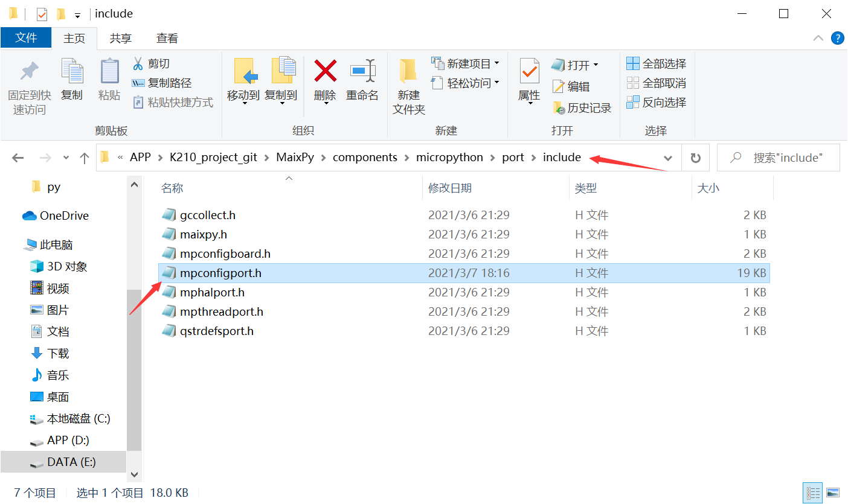
Task: Click the quick access properties checkmark icon
Action: pyautogui.click(x=42, y=14)
